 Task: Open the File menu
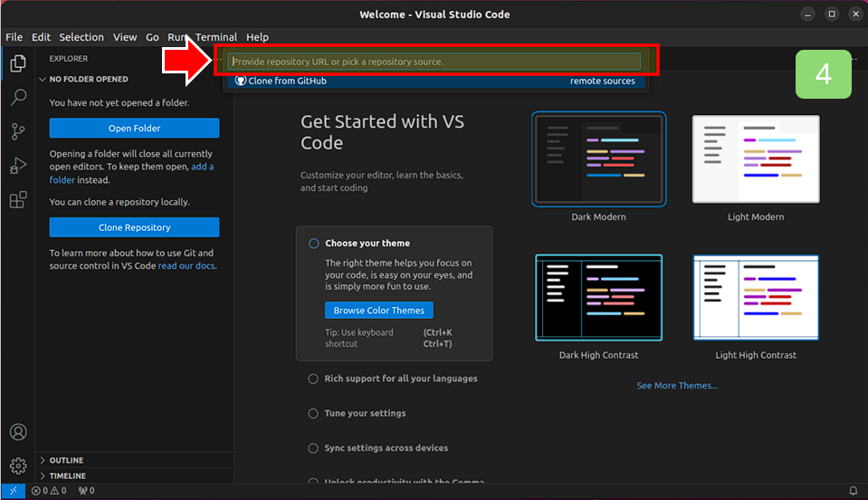coord(14,37)
